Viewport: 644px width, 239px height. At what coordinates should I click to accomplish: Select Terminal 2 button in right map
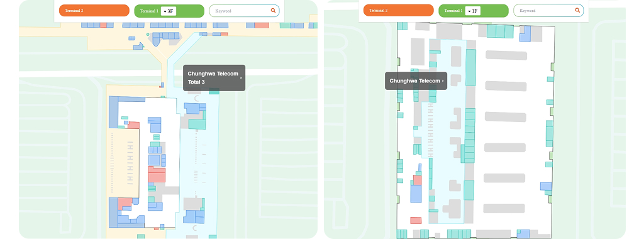398,11
